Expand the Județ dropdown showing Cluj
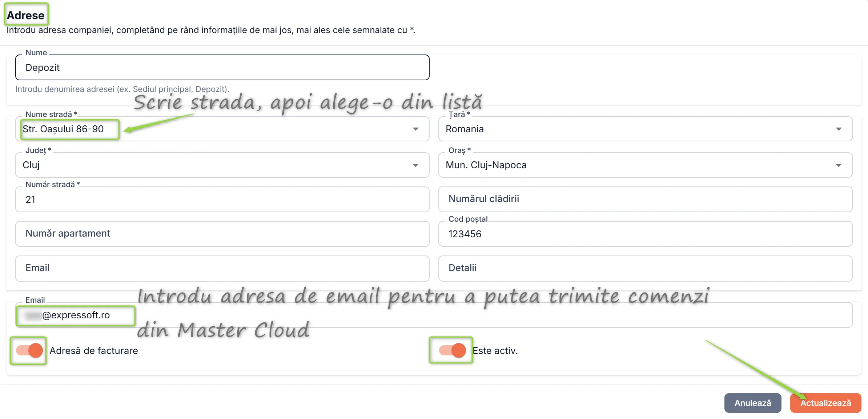The image size is (868, 419). [222, 165]
